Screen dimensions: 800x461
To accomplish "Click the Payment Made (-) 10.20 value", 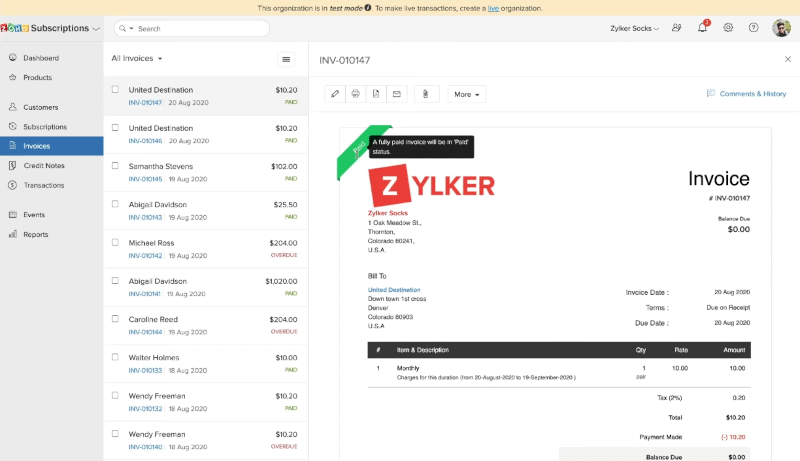I will coord(733,437).
